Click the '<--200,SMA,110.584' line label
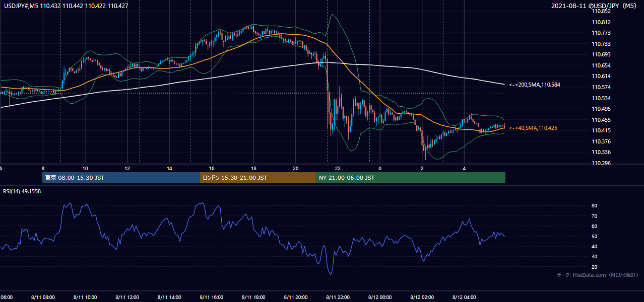The width and height of the screenshot is (644, 302). coord(535,85)
